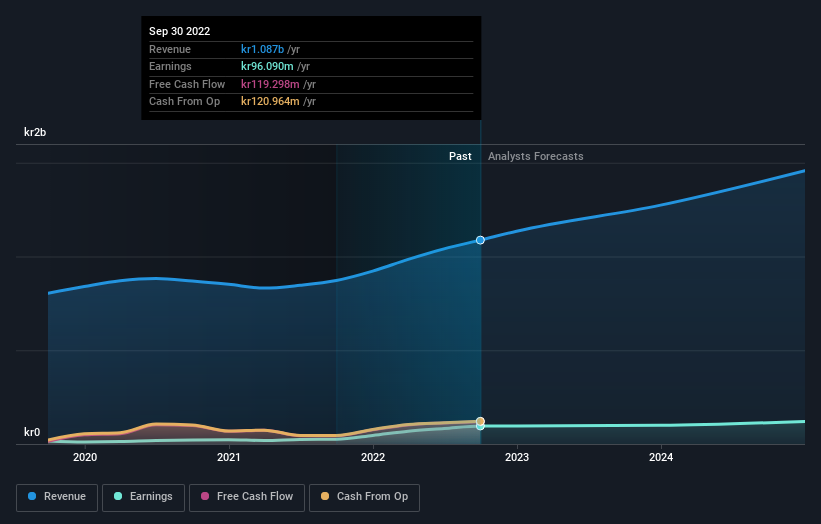Toggle the Earnings legend button
The image size is (821, 524).
point(143,497)
